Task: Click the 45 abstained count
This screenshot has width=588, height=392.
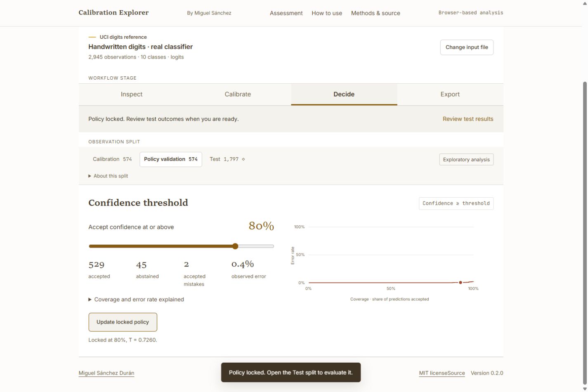Action: pyautogui.click(x=142, y=265)
